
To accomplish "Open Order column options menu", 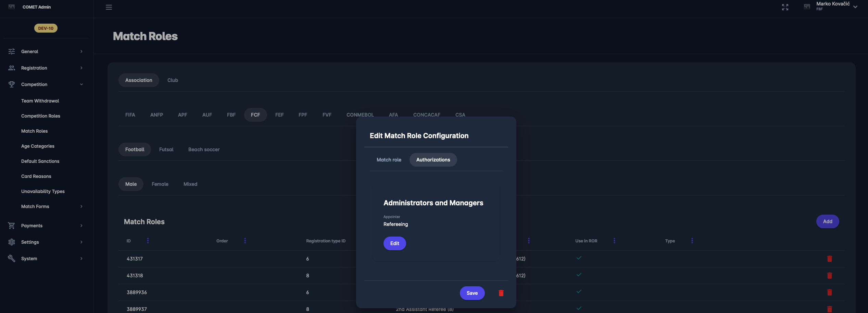I will click(245, 241).
